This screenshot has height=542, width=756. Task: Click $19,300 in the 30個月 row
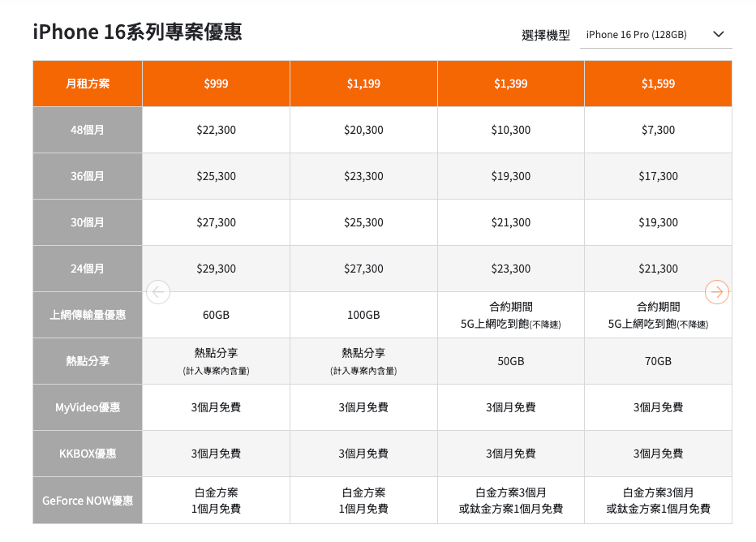pyautogui.click(x=658, y=222)
